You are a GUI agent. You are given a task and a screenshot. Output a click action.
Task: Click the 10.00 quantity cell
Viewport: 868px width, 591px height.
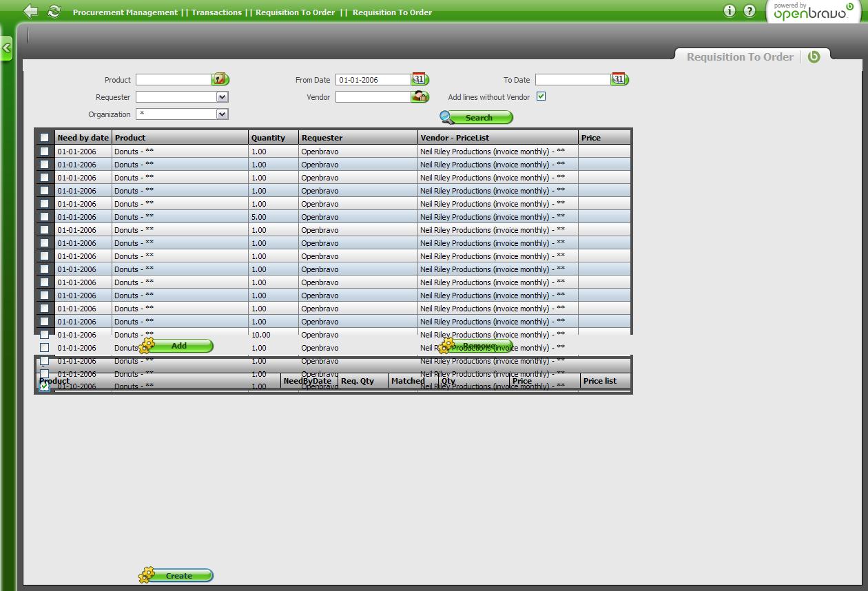273,335
